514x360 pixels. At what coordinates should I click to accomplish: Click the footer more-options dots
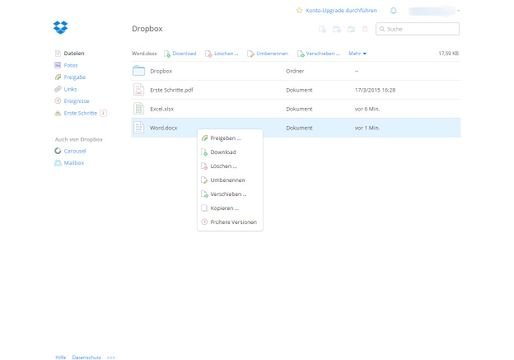pyautogui.click(x=111, y=357)
